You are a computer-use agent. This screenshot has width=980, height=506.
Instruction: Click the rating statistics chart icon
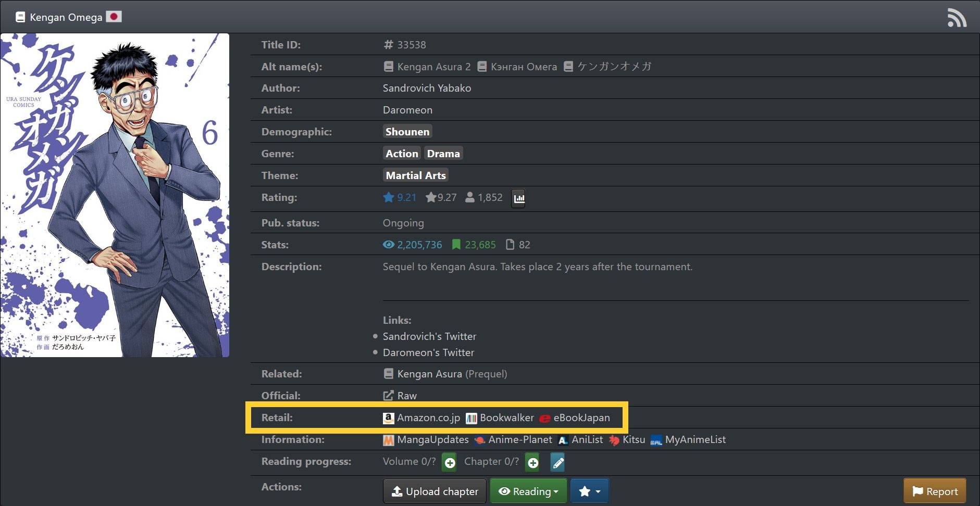pos(518,198)
